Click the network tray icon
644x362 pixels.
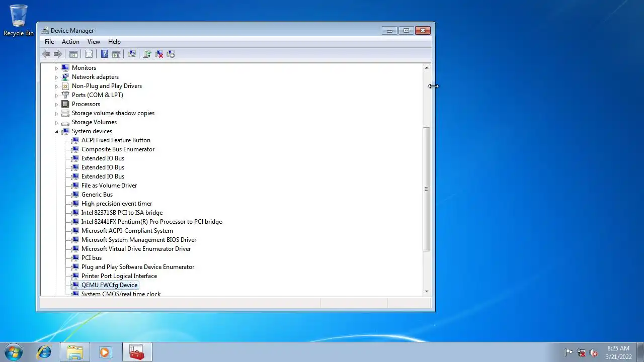pyautogui.click(x=581, y=352)
